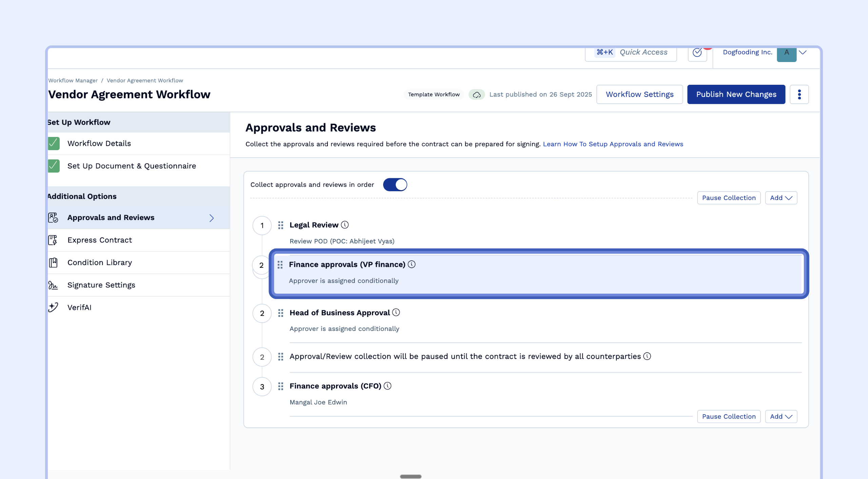The height and width of the screenshot is (479, 868).
Task: Open the tasks checkmark notification icon
Action: point(697,53)
